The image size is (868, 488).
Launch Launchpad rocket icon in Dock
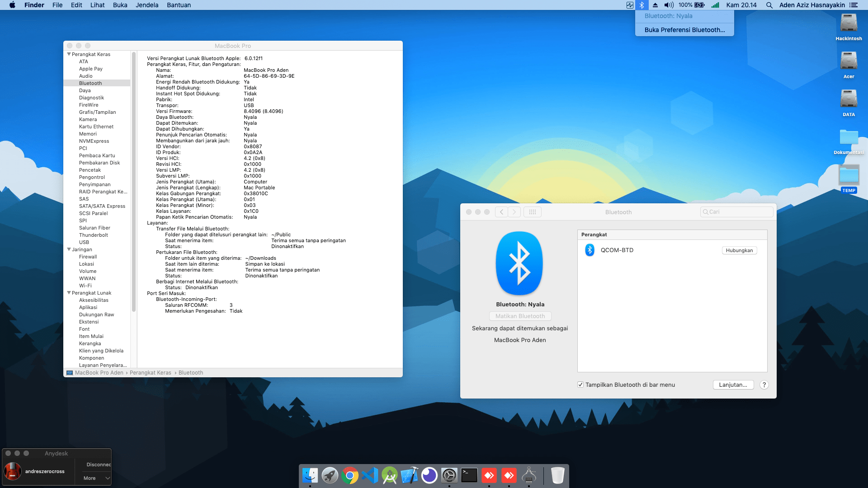pos(330,475)
